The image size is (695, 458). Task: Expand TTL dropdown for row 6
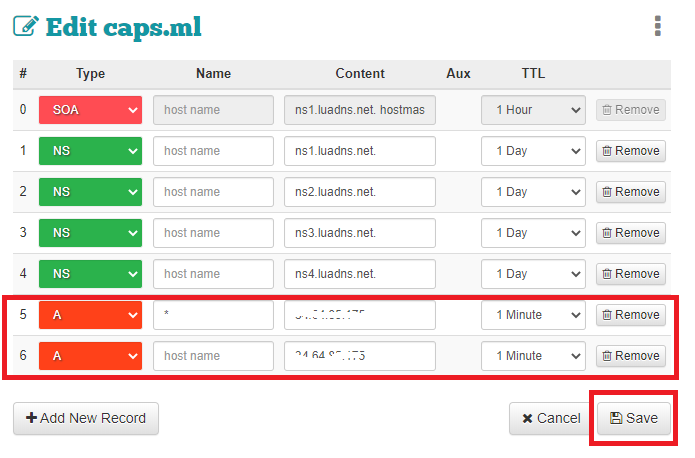pyautogui.click(x=533, y=356)
